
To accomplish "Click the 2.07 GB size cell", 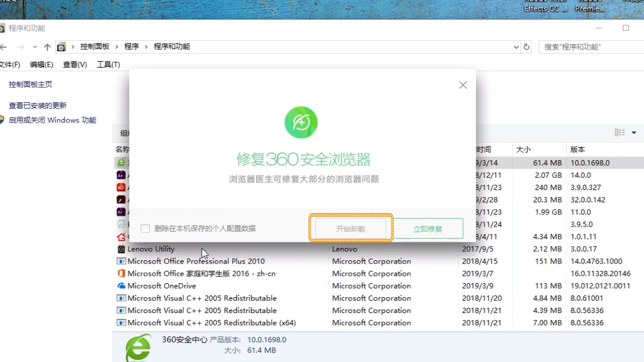I will pos(548,175).
